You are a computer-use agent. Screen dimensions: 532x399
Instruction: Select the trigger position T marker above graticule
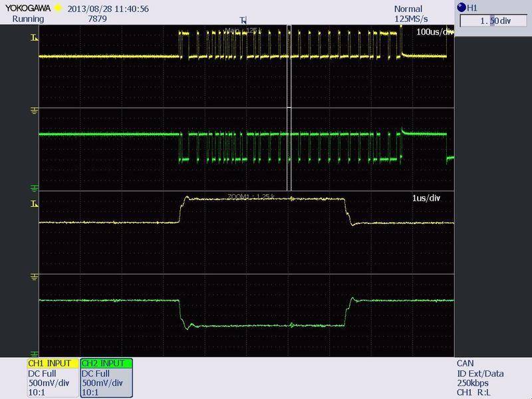click(243, 21)
